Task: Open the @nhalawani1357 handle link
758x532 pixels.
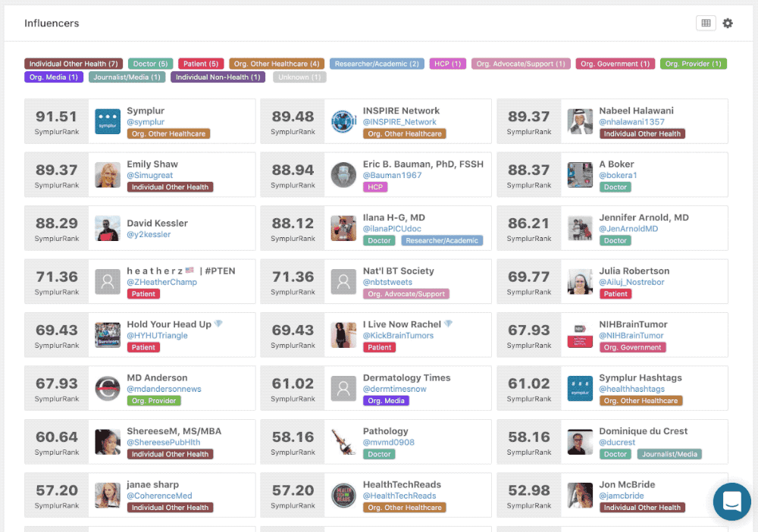Action: point(632,122)
